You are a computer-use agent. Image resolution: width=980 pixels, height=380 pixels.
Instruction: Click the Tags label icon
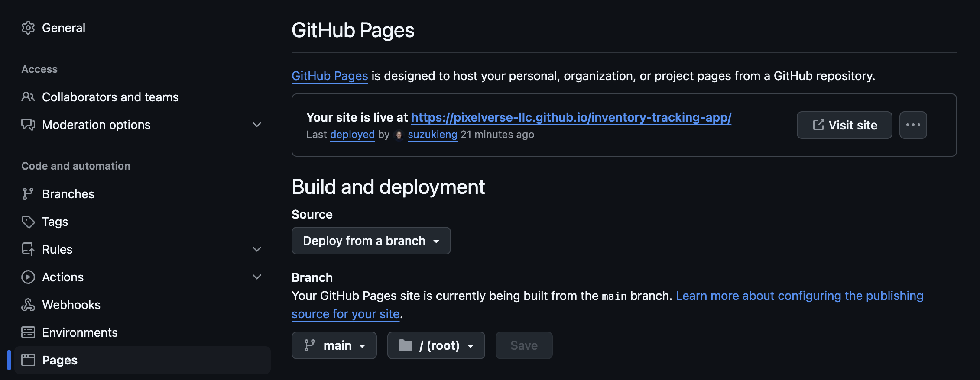[28, 222]
